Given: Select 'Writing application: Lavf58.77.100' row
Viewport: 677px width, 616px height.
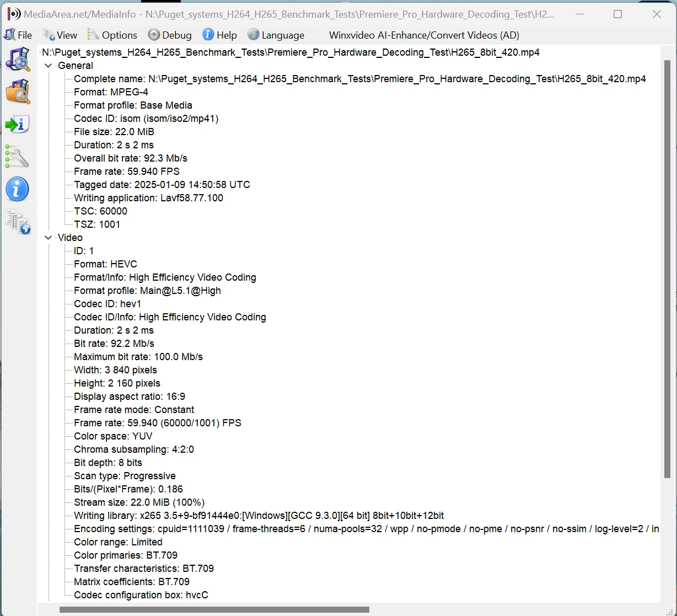Looking at the screenshot, I should [x=149, y=198].
